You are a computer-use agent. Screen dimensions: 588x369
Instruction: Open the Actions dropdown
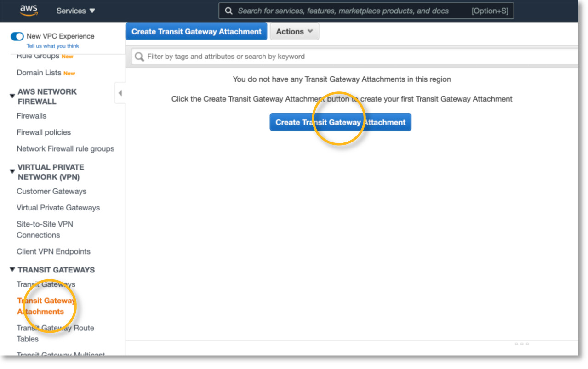(294, 31)
